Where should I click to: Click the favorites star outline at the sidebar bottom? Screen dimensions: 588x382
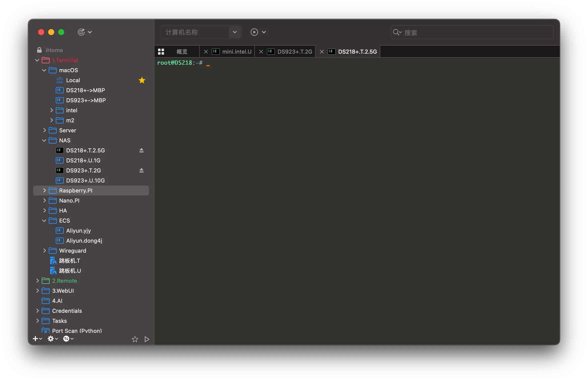(135, 339)
